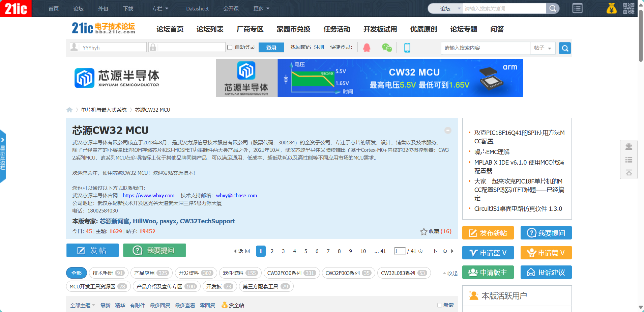
Task: Click the green 我要提问 button
Action: point(154,250)
